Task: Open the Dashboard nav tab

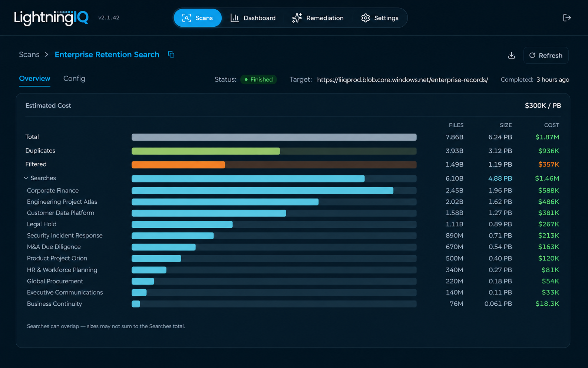Action: tap(253, 18)
